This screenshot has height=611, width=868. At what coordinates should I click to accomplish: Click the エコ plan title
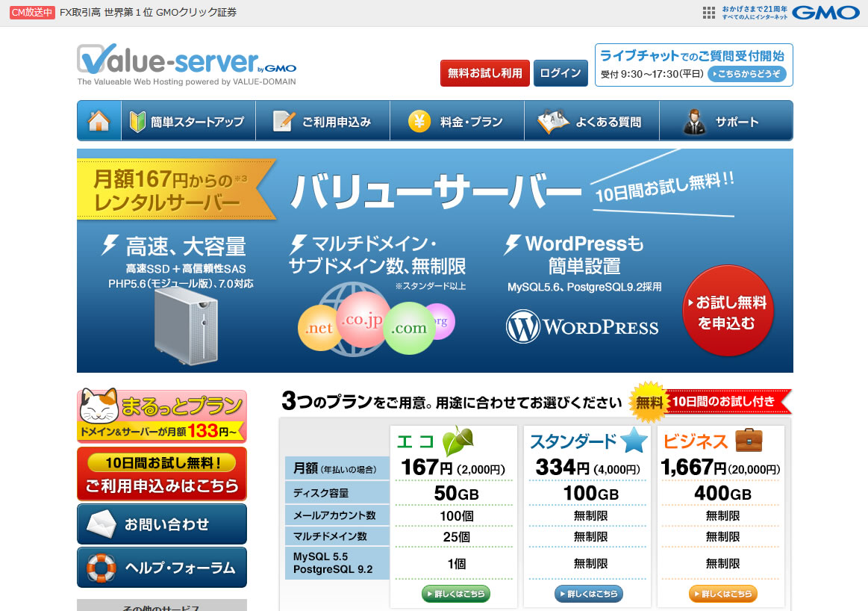pyautogui.click(x=416, y=441)
